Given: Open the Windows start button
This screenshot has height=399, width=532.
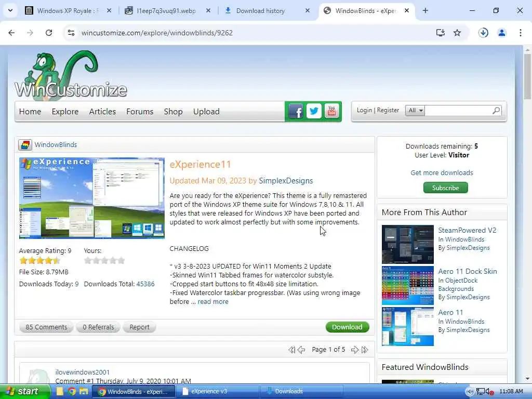Looking at the screenshot, I should tap(24, 392).
